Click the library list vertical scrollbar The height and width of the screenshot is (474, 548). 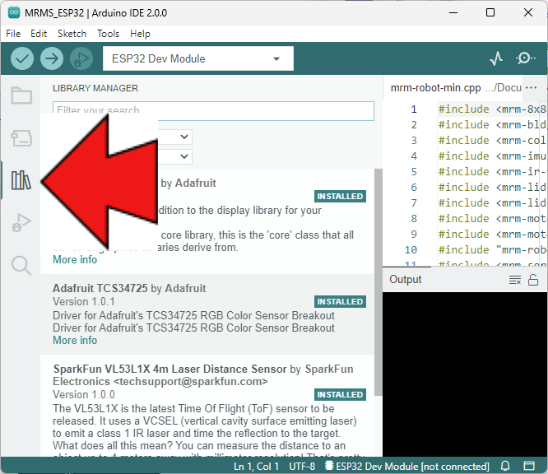(378, 282)
